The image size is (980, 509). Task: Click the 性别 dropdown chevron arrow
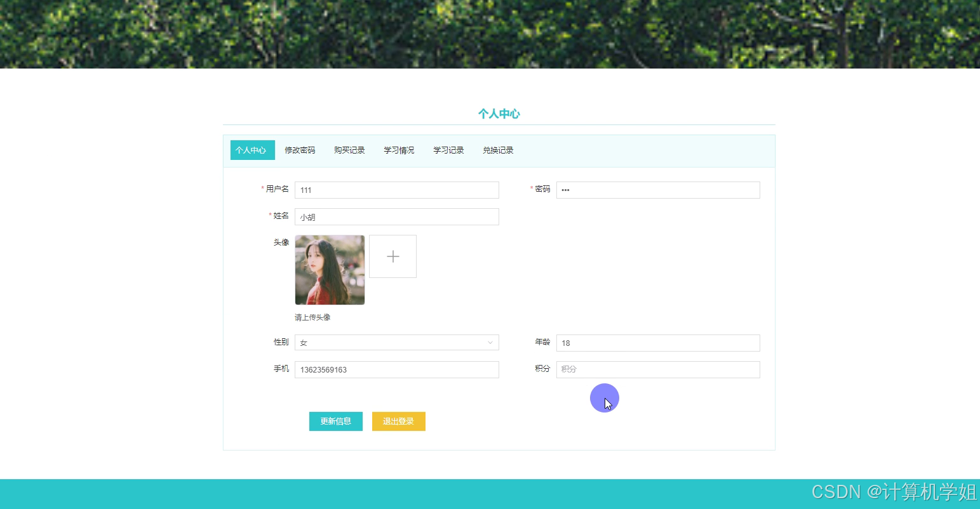point(490,343)
